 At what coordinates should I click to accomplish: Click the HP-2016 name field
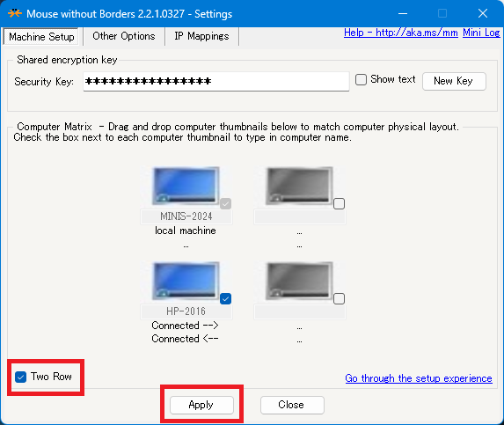click(x=186, y=311)
